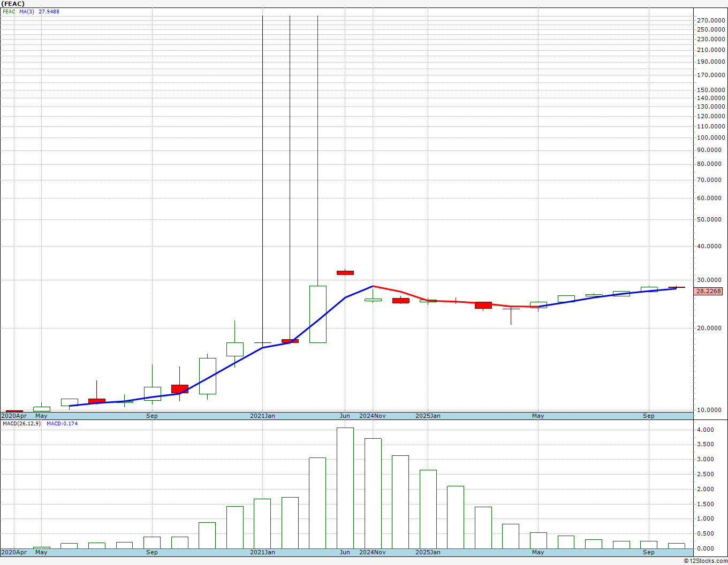Select the 270.0000 price axis label
This screenshot has width=728, height=565.
click(711, 20)
